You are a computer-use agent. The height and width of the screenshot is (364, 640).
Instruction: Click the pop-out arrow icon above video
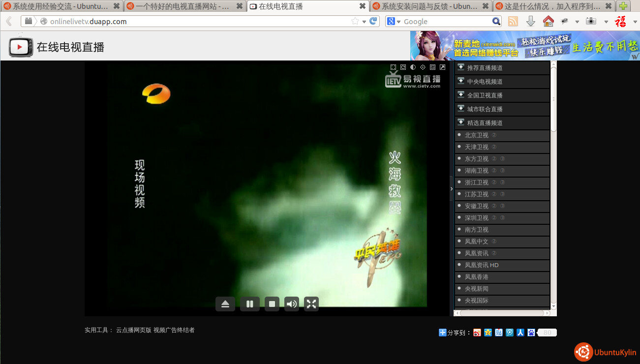click(x=442, y=67)
